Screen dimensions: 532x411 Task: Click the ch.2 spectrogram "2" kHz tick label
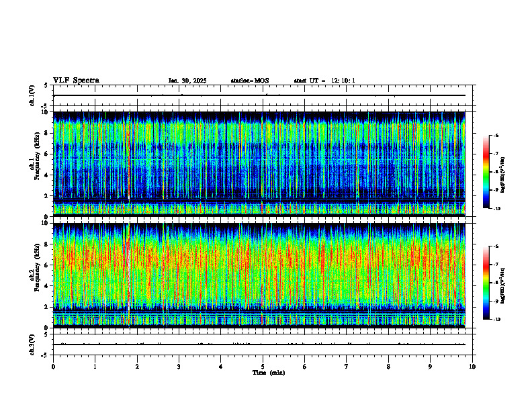point(47,307)
